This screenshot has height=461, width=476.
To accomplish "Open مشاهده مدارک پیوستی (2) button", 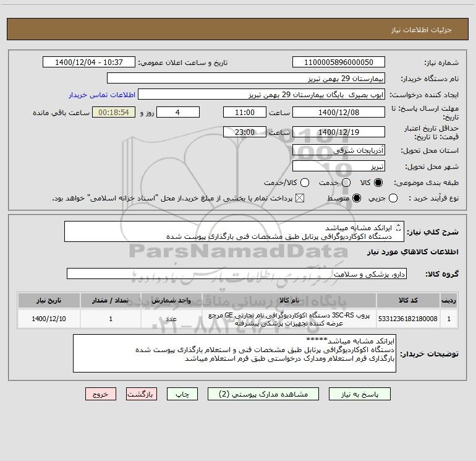I will 263,394.
